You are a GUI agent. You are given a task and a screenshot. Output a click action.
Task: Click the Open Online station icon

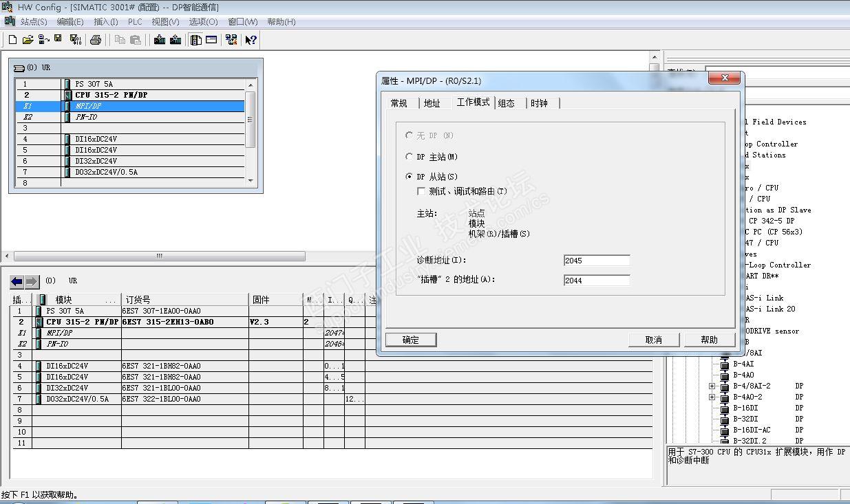click(43, 40)
